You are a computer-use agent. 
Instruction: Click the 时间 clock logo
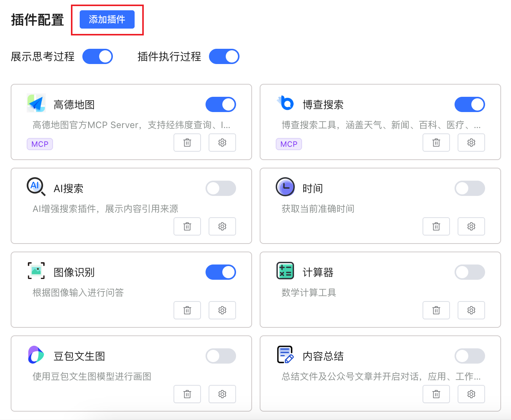click(x=285, y=187)
